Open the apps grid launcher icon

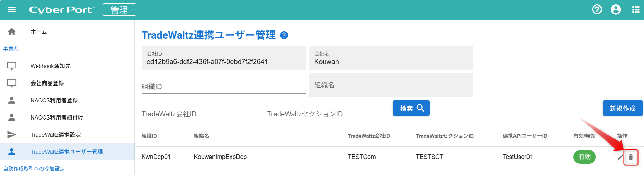click(635, 10)
